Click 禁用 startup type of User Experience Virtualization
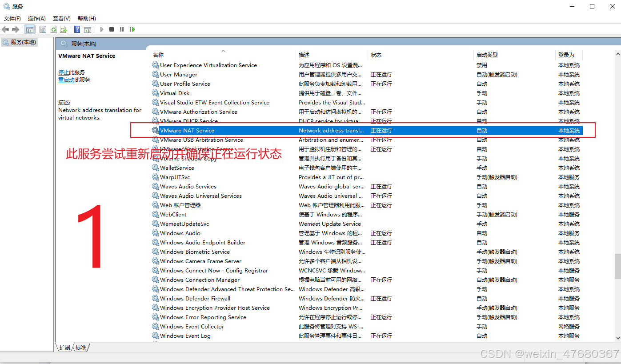Screen dimensions: 621x364 (482, 65)
